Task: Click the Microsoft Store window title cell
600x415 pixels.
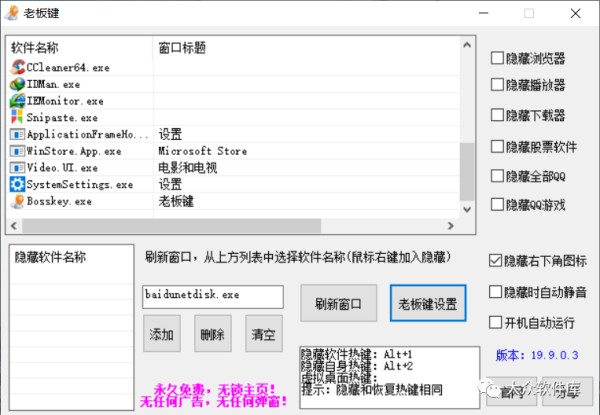Action: [203, 151]
